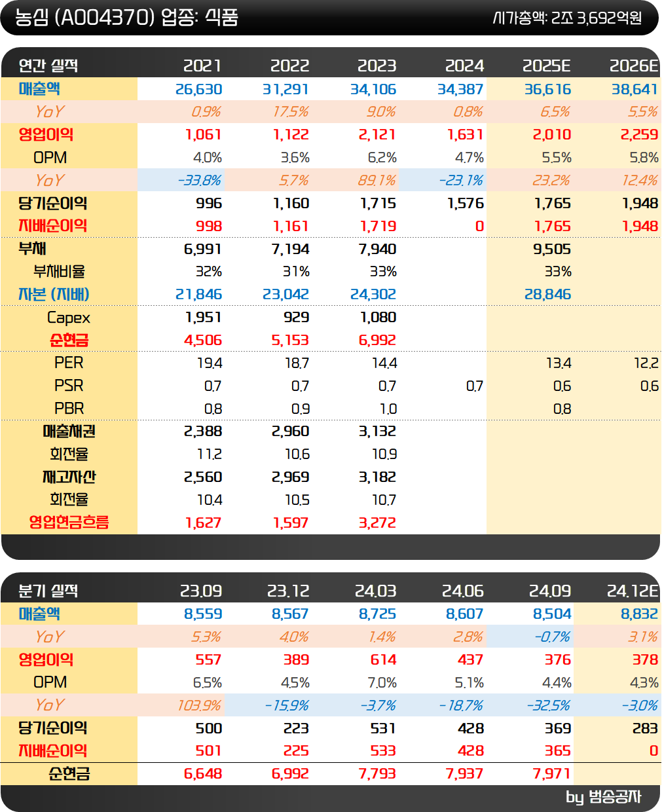The height and width of the screenshot is (812, 662).
Task: Select the inventory value 2,560
Action: pyautogui.click(x=203, y=477)
